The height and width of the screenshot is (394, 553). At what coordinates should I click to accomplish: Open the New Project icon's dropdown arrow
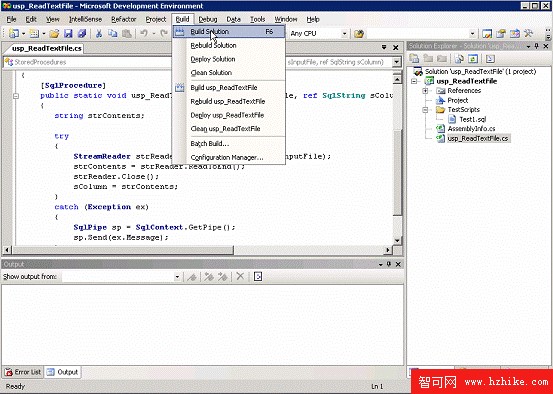point(23,34)
